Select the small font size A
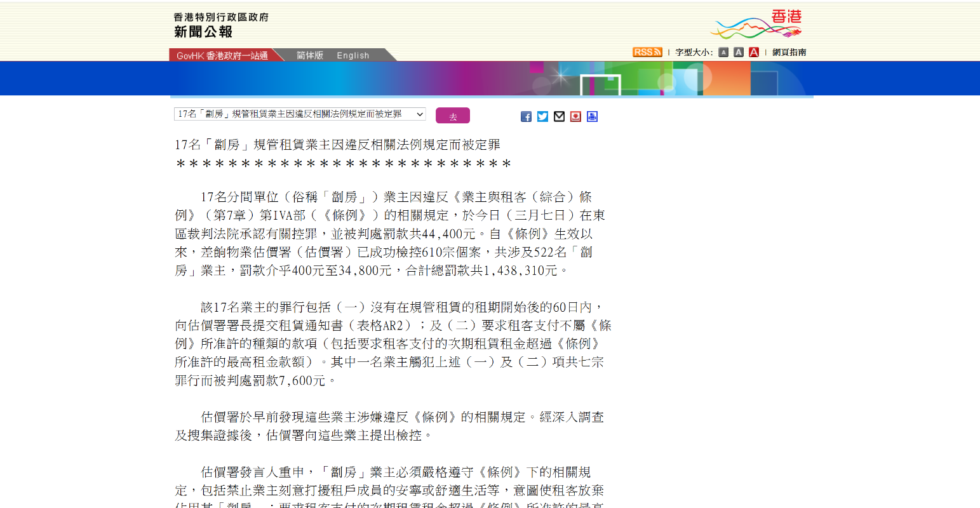The image size is (980, 508). (723, 52)
